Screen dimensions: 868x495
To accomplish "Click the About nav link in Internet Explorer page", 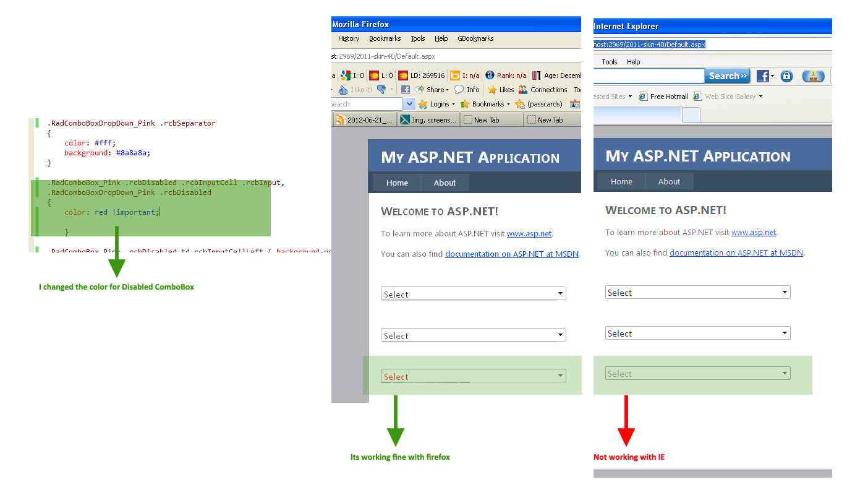I will (669, 181).
